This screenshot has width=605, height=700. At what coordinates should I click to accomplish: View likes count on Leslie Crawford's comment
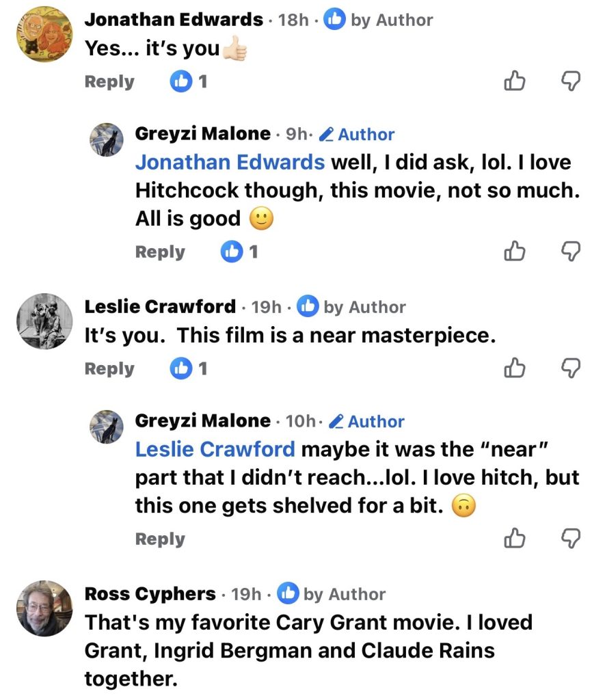tap(189, 369)
